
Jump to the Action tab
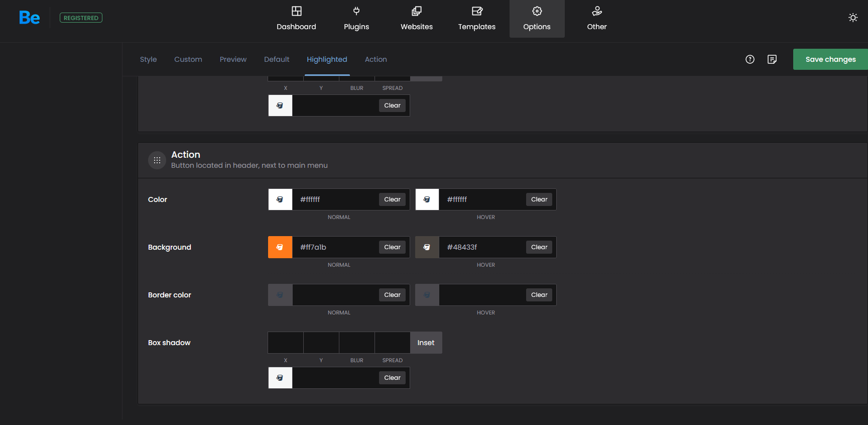click(376, 59)
